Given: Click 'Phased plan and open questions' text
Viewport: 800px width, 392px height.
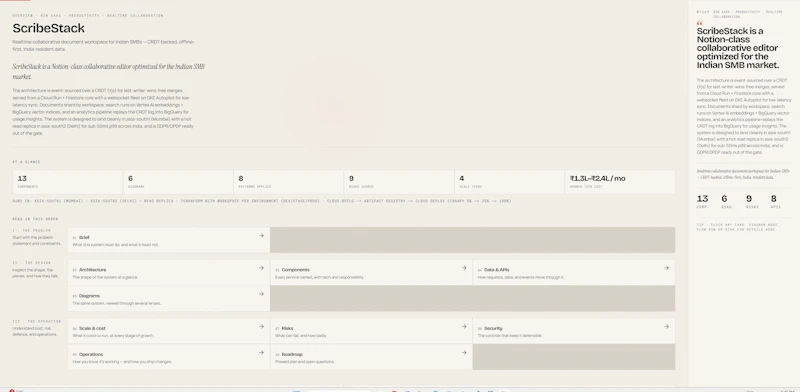Looking at the screenshot, I should tap(305, 362).
